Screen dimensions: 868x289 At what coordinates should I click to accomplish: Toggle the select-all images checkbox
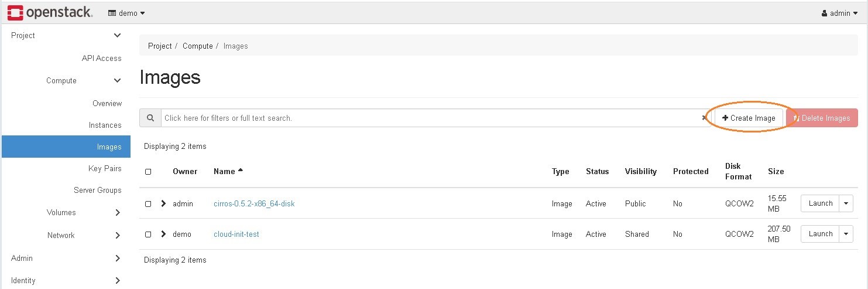pos(148,172)
